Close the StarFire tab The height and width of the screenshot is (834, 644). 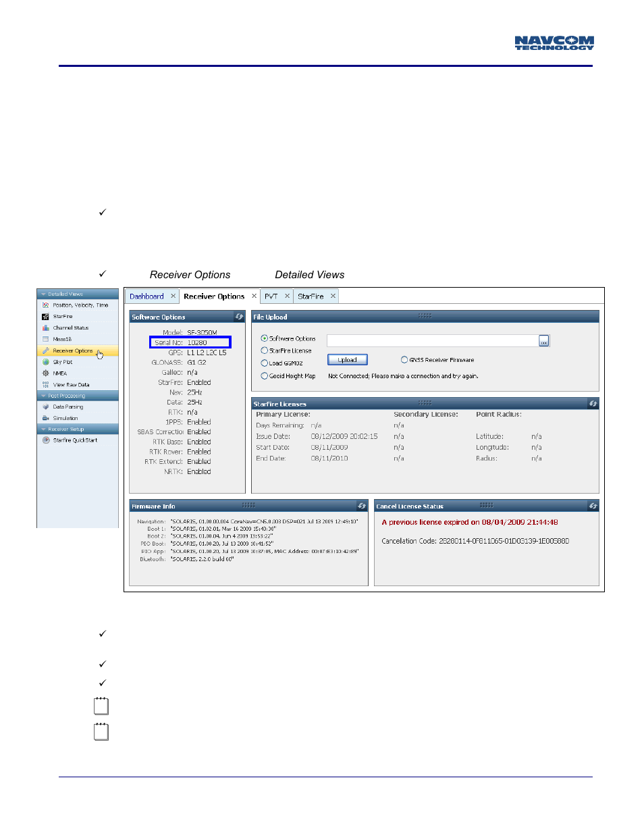pyautogui.click(x=333, y=296)
